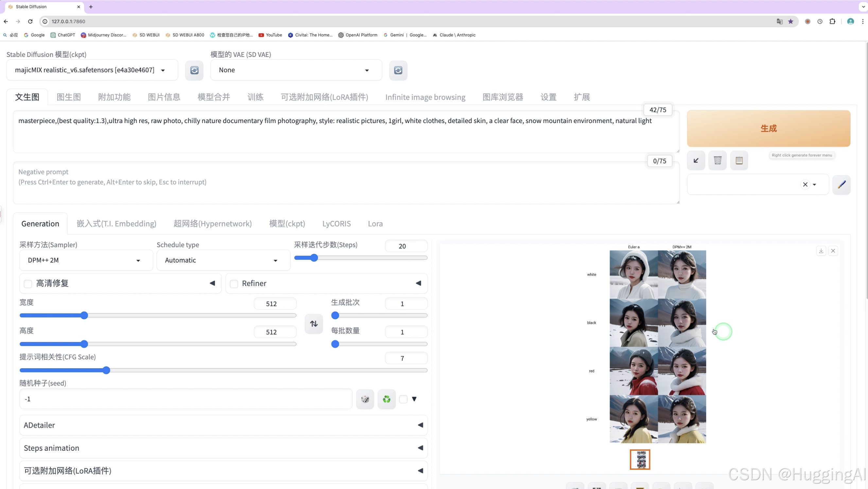The image size is (868, 489).
Task: Open the Claude Anthropic bookmark
Action: [454, 35]
